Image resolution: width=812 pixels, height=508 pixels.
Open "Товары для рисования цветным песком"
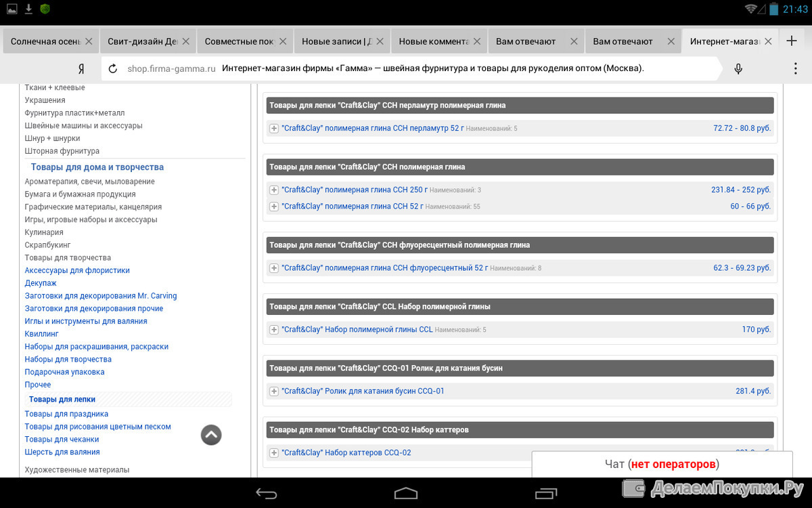pyautogui.click(x=98, y=427)
